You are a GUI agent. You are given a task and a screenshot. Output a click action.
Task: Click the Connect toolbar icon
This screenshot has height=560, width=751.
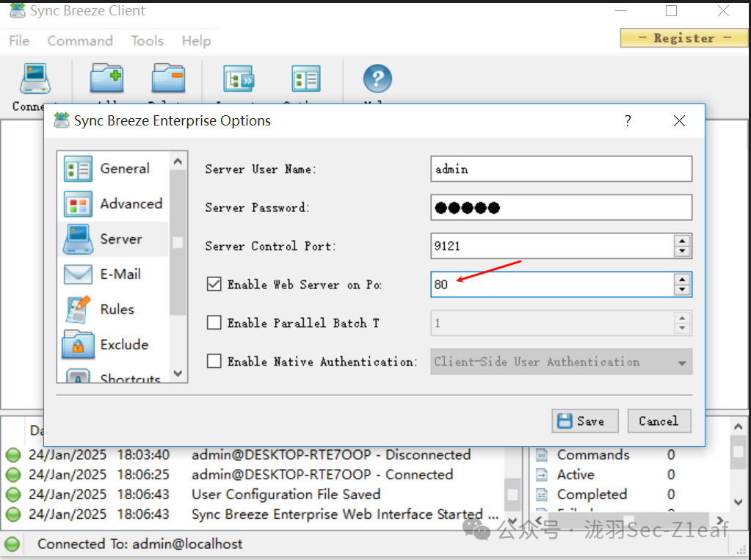coord(35,79)
